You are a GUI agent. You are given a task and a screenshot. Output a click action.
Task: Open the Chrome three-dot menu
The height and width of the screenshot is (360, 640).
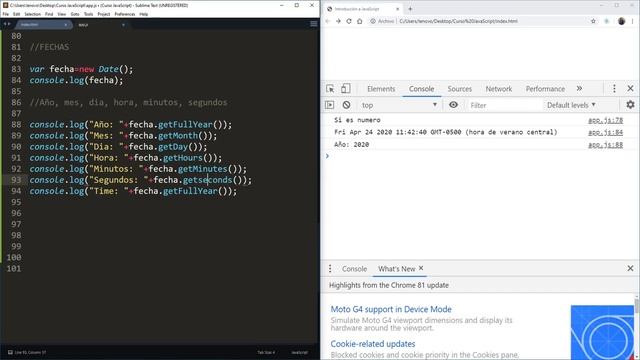pyautogui.click(x=633, y=21)
